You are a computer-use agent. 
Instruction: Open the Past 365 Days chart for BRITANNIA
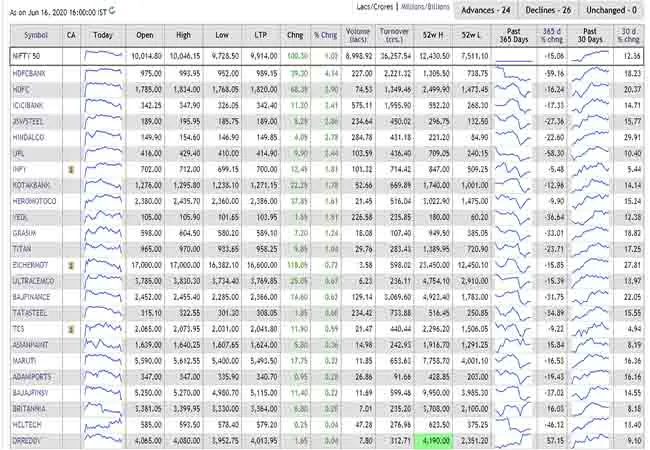513,409
